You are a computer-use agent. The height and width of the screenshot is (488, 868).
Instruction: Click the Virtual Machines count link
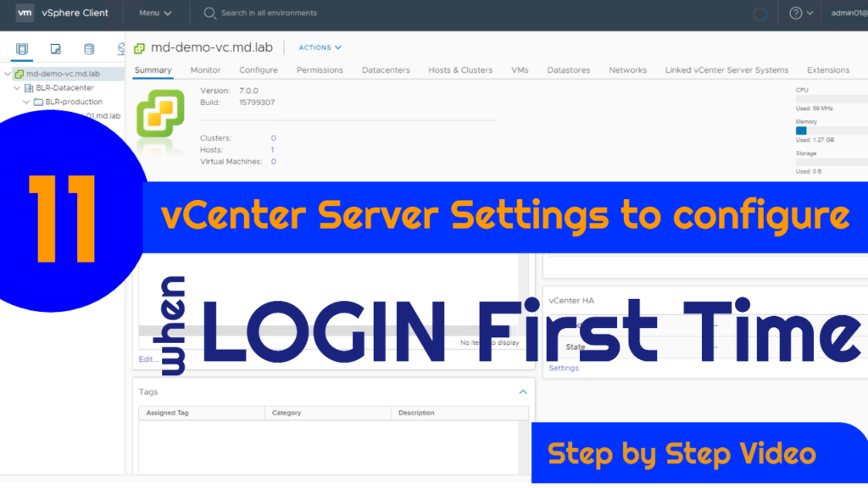click(x=274, y=162)
